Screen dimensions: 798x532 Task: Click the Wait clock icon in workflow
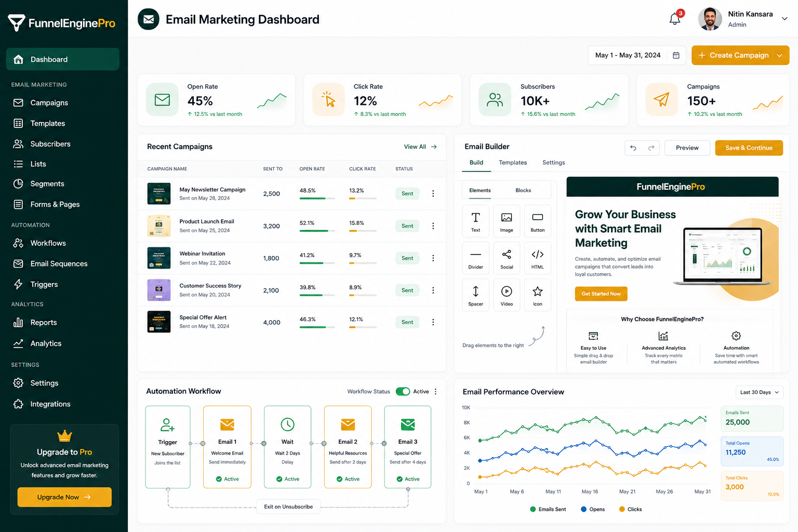click(287, 424)
